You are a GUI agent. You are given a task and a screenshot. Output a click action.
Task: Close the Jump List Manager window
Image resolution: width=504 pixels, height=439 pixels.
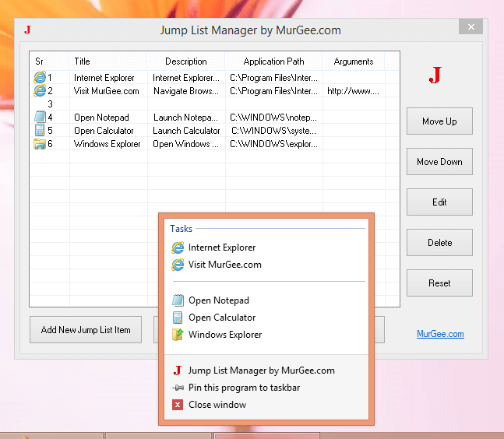tap(471, 27)
